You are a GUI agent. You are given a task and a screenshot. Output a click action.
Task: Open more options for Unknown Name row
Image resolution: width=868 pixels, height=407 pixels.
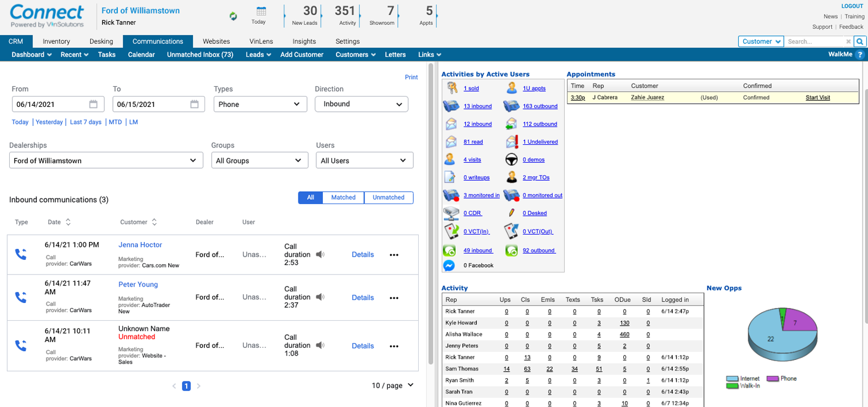394,346
